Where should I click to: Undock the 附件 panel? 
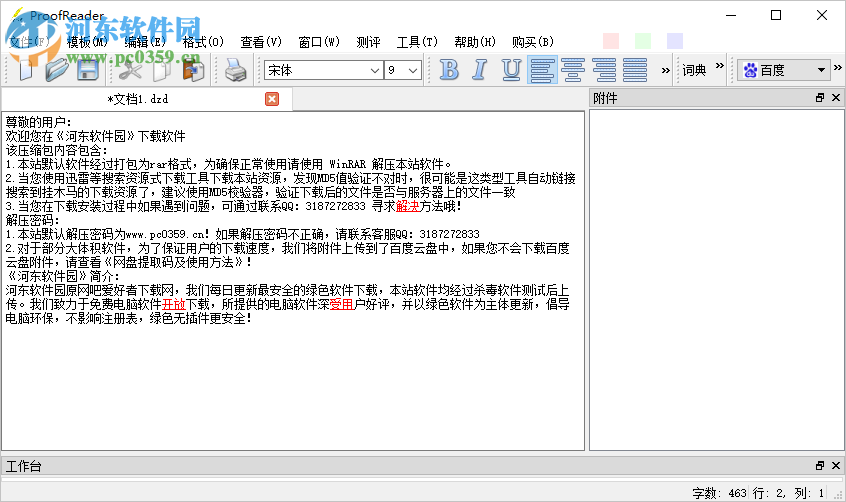pyautogui.click(x=820, y=98)
